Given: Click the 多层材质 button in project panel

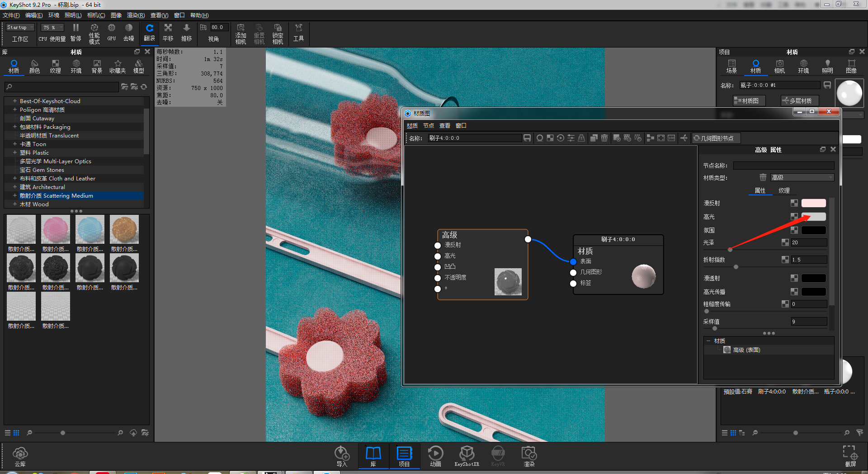Looking at the screenshot, I should pos(799,100).
